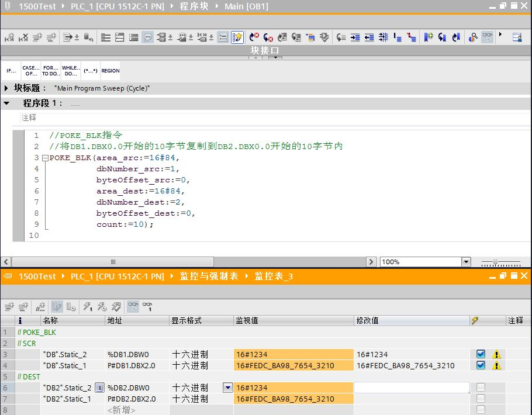
Task: Click enable peripheral outputs icon in watch toolbar
Action: click(x=116, y=307)
